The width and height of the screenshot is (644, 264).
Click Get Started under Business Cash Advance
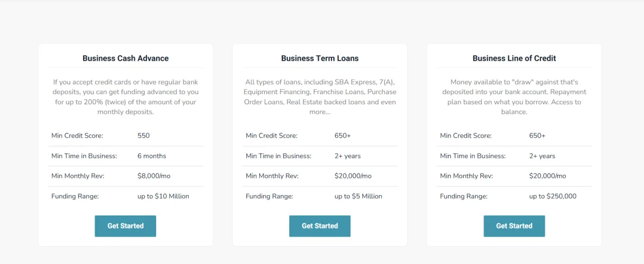click(x=125, y=226)
